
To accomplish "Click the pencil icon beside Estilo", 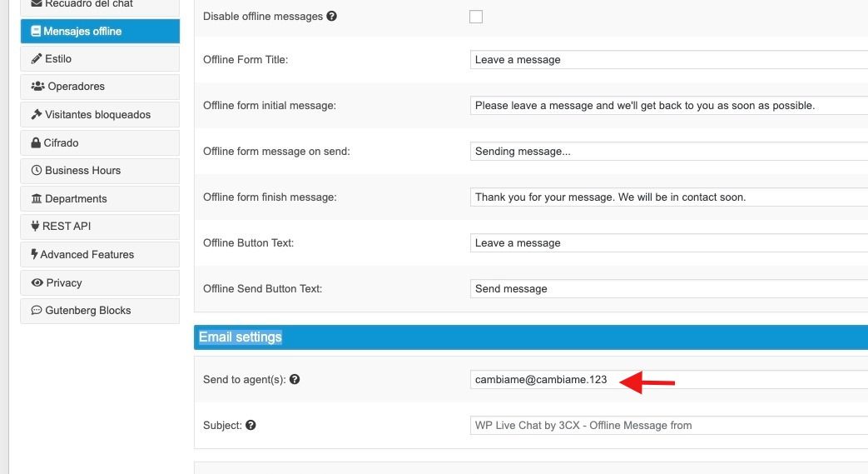I will pyautogui.click(x=37, y=59).
